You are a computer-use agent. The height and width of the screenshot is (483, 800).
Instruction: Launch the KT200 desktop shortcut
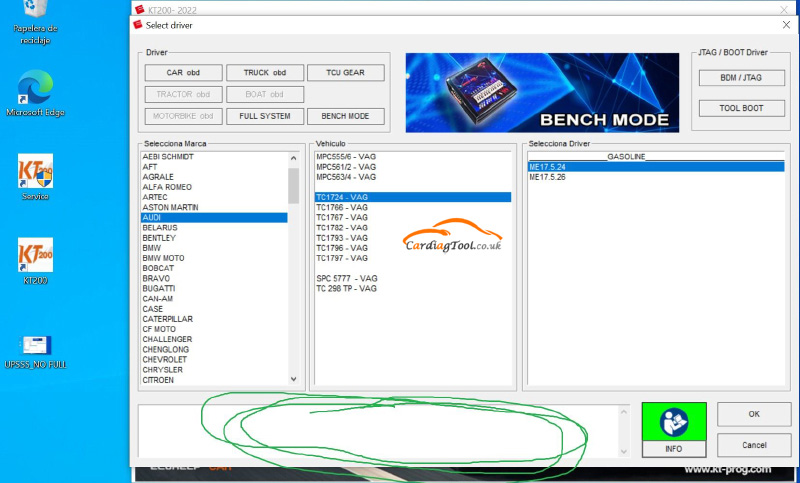pos(35,256)
